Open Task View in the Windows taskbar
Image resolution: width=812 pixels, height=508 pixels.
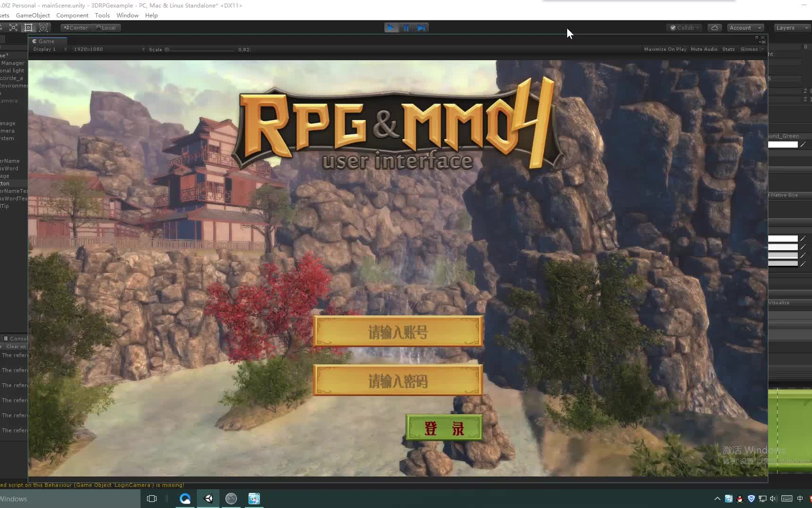[x=152, y=499]
